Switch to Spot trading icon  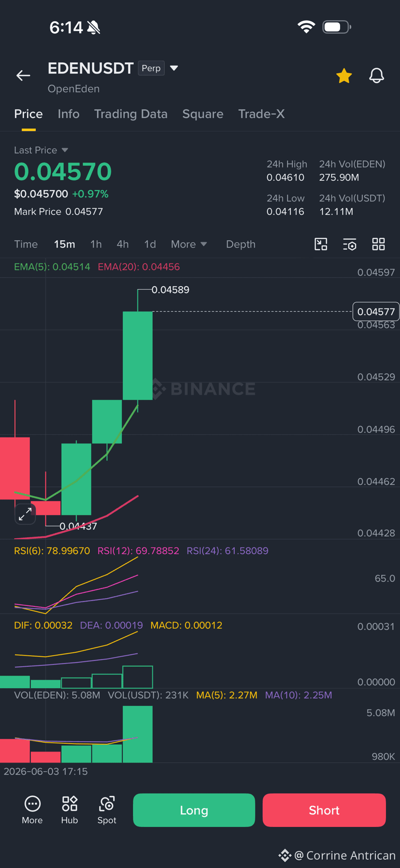pyautogui.click(x=107, y=810)
